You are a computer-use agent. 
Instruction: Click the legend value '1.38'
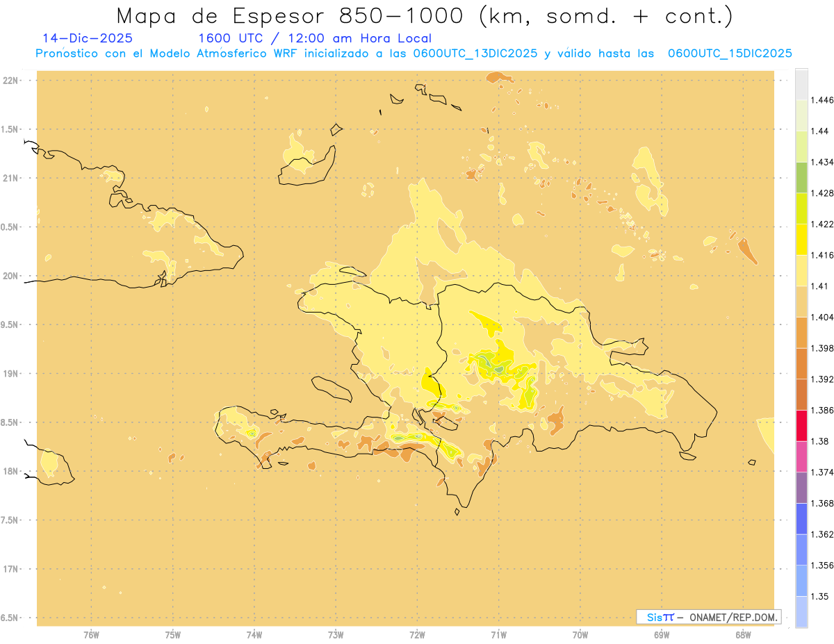click(x=819, y=441)
